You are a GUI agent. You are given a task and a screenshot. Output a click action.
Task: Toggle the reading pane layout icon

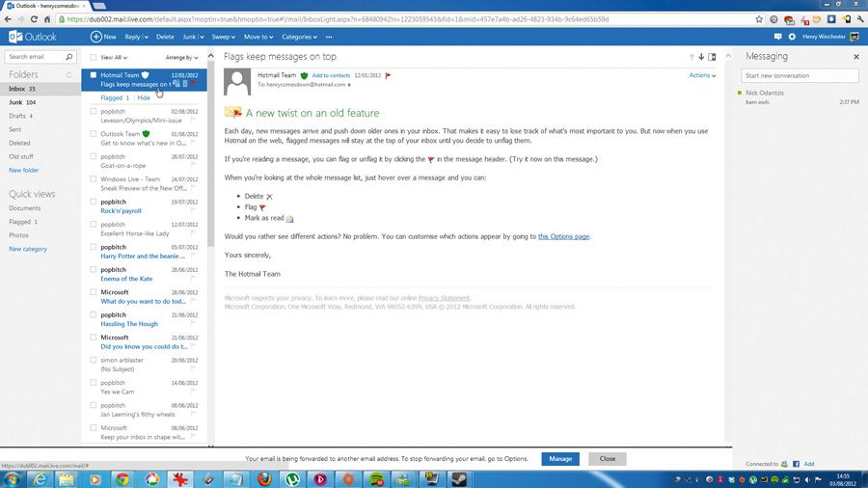click(712, 57)
